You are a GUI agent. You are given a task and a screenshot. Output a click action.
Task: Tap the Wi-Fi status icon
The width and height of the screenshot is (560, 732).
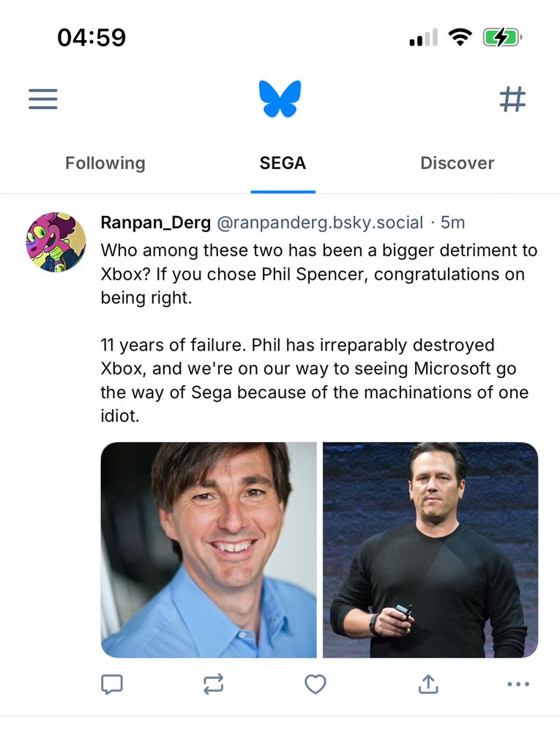tap(460, 37)
